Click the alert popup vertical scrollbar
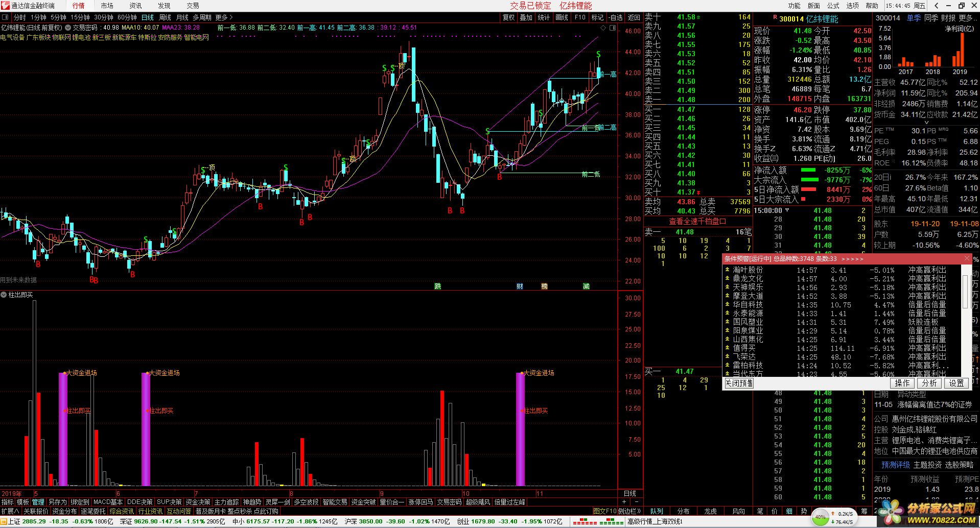Viewport: 980px width, 528px height. point(965,291)
